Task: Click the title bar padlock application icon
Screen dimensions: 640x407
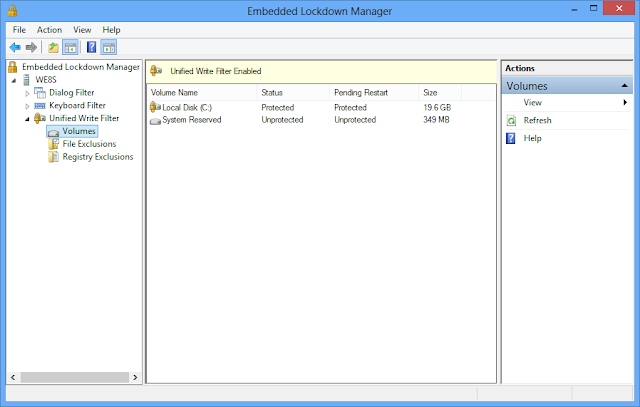Action: pyautogui.click(x=13, y=11)
